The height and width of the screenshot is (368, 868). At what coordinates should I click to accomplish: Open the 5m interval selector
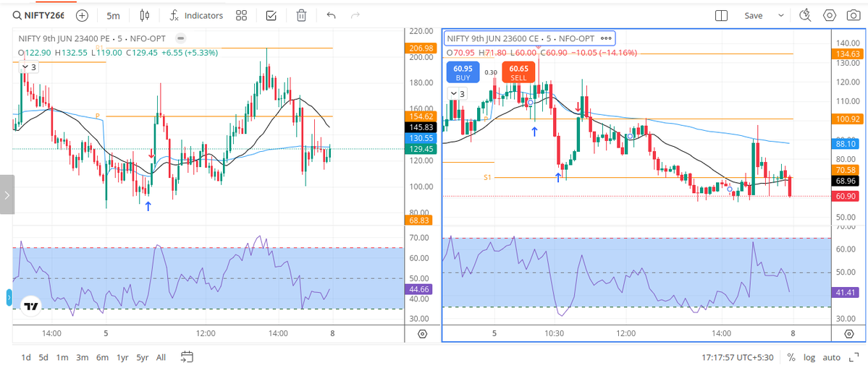click(x=113, y=15)
